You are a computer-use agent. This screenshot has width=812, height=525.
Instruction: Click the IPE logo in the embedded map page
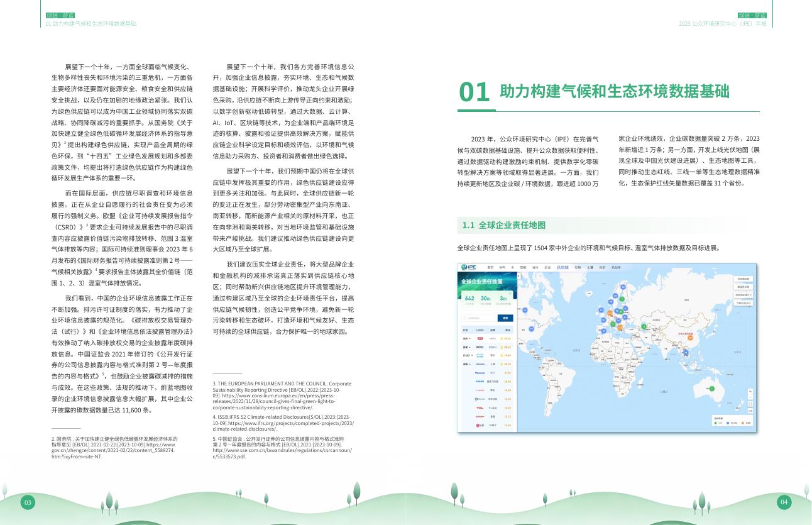469,267
